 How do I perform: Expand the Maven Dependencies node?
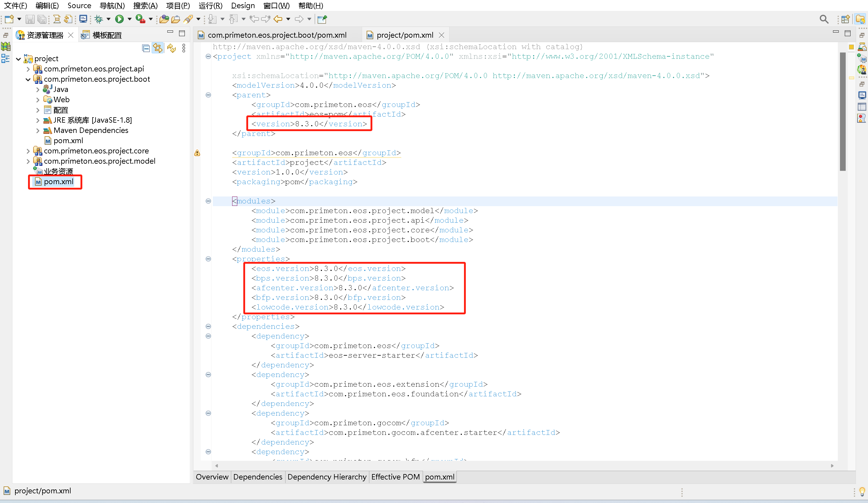point(38,131)
